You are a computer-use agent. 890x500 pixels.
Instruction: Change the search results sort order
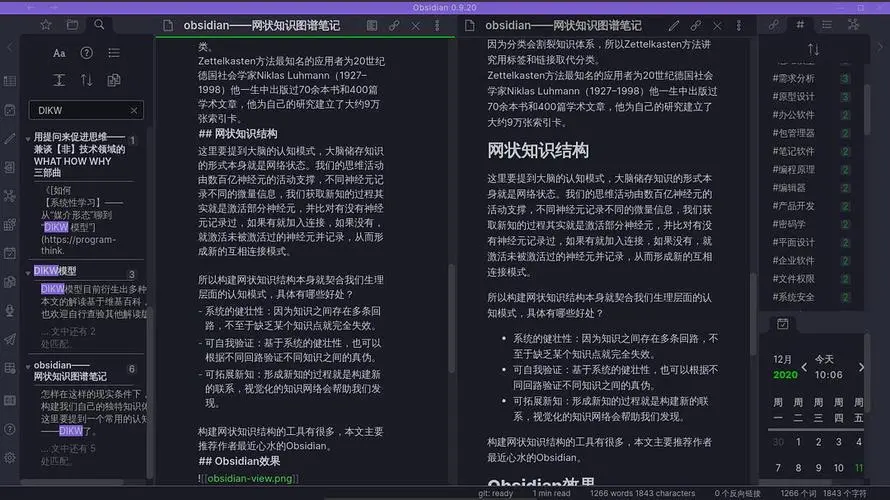point(86,80)
